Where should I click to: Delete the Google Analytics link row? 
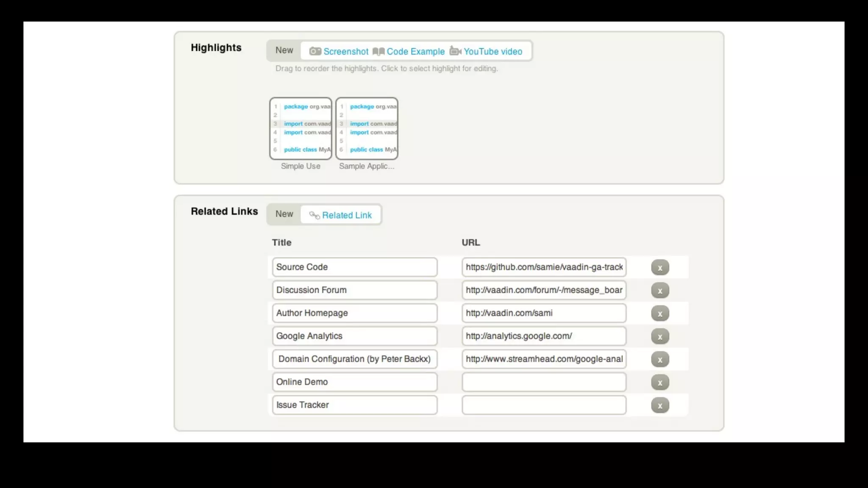coord(660,336)
